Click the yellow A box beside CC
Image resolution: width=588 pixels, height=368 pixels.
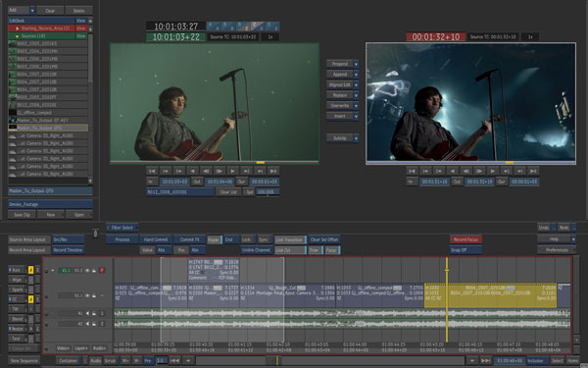pos(30,299)
